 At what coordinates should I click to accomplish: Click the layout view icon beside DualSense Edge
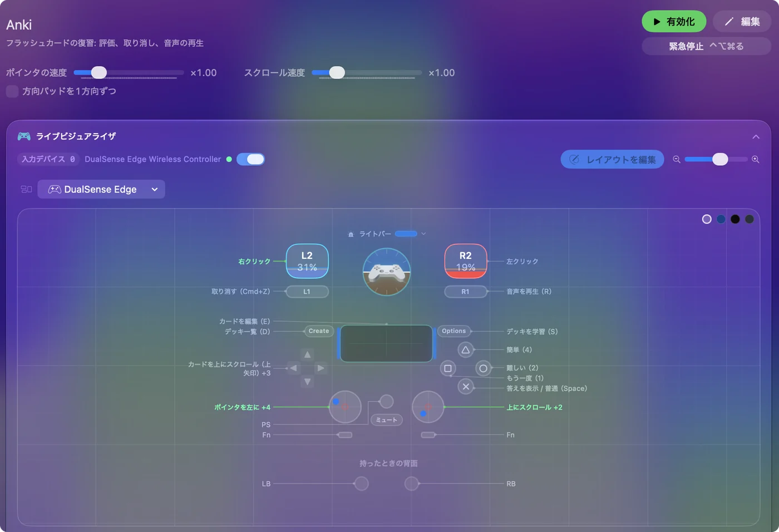coord(26,189)
